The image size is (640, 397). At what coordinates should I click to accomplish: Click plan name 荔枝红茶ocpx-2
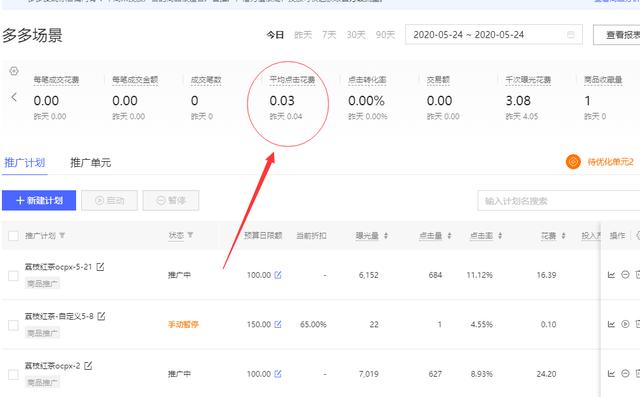(x=53, y=366)
